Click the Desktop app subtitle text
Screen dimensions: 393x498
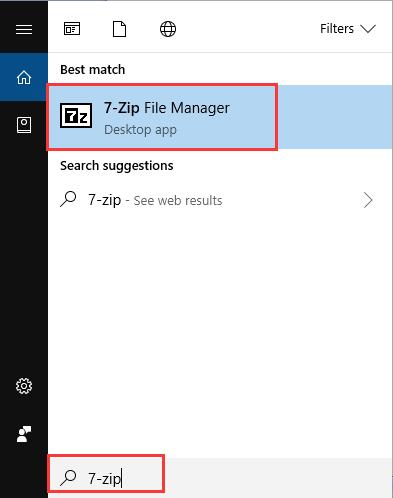coord(140,130)
